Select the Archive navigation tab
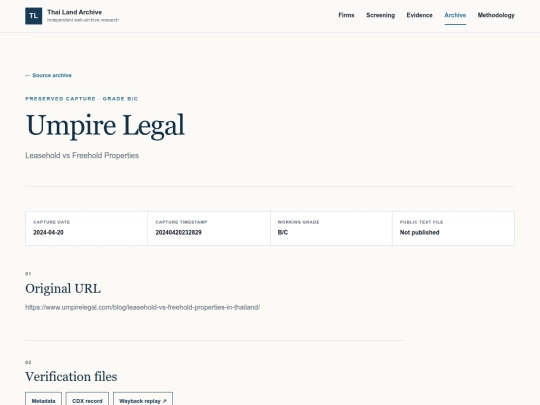The width and height of the screenshot is (540, 405). (455, 15)
